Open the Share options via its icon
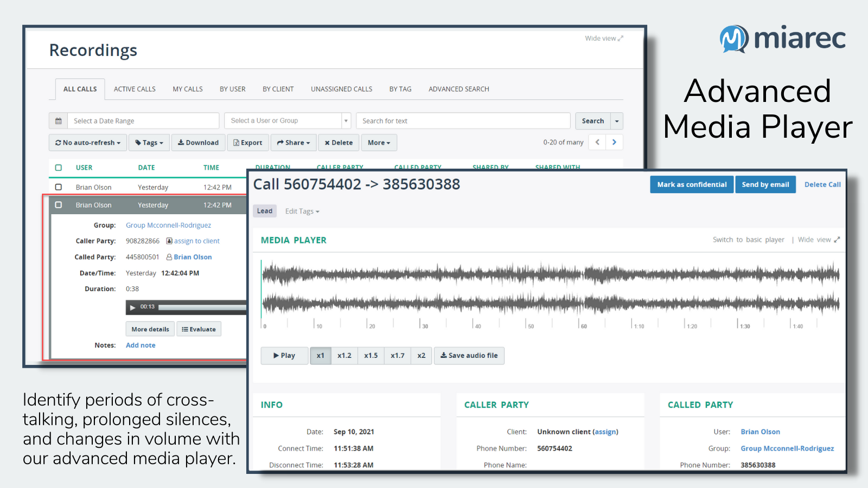 pyautogui.click(x=280, y=143)
